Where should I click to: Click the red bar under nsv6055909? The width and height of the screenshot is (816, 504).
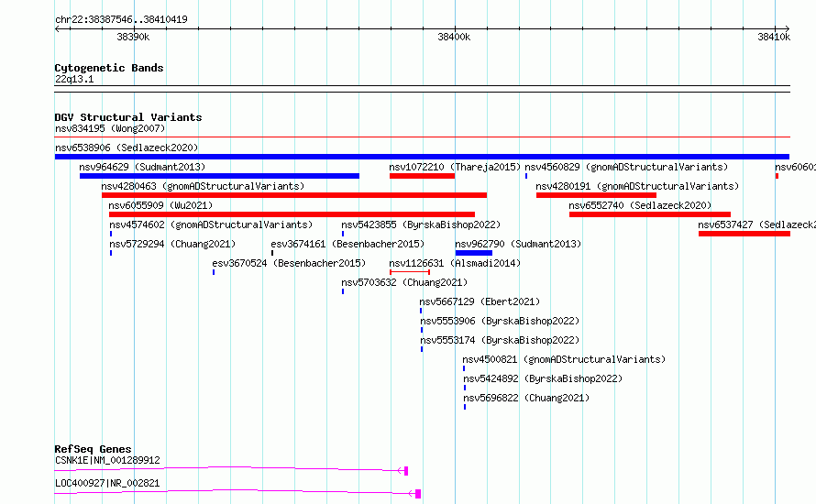tap(292, 214)
